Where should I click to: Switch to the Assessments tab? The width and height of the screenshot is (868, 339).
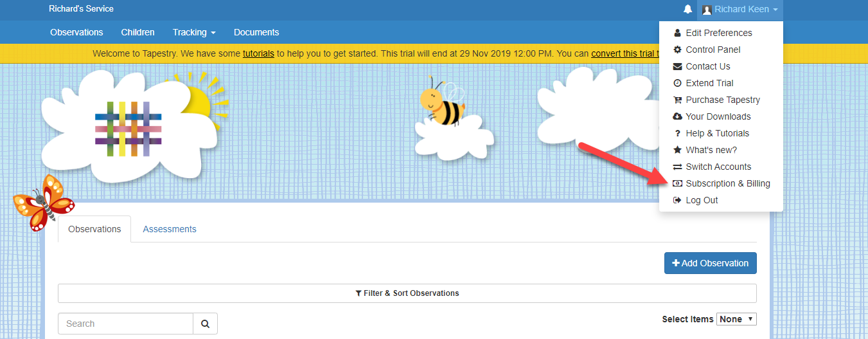170,229
